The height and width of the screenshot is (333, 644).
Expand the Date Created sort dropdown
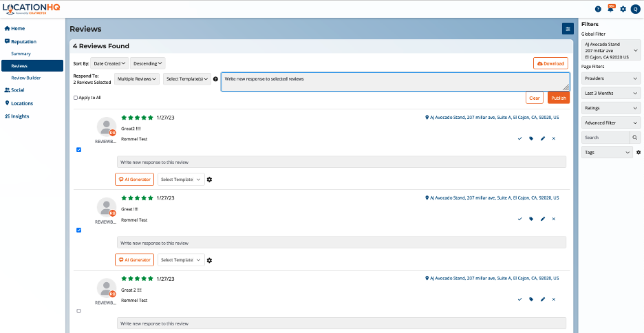coord(109,63)
